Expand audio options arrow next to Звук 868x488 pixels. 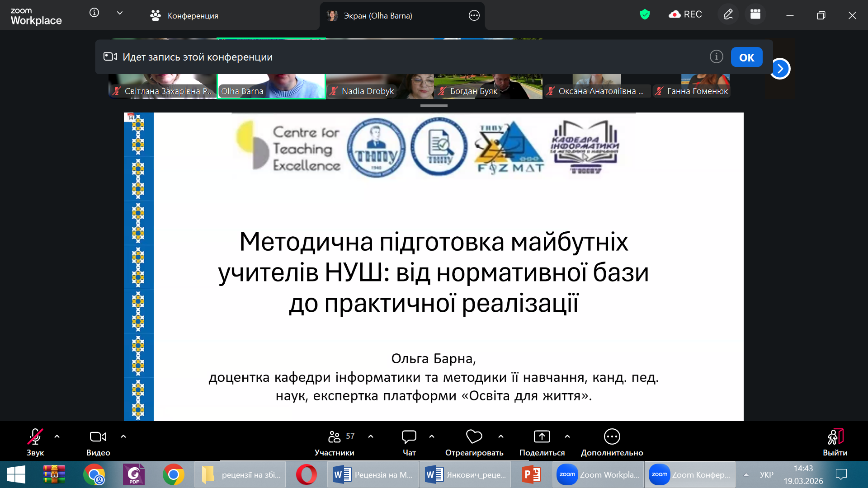(57, 436)
